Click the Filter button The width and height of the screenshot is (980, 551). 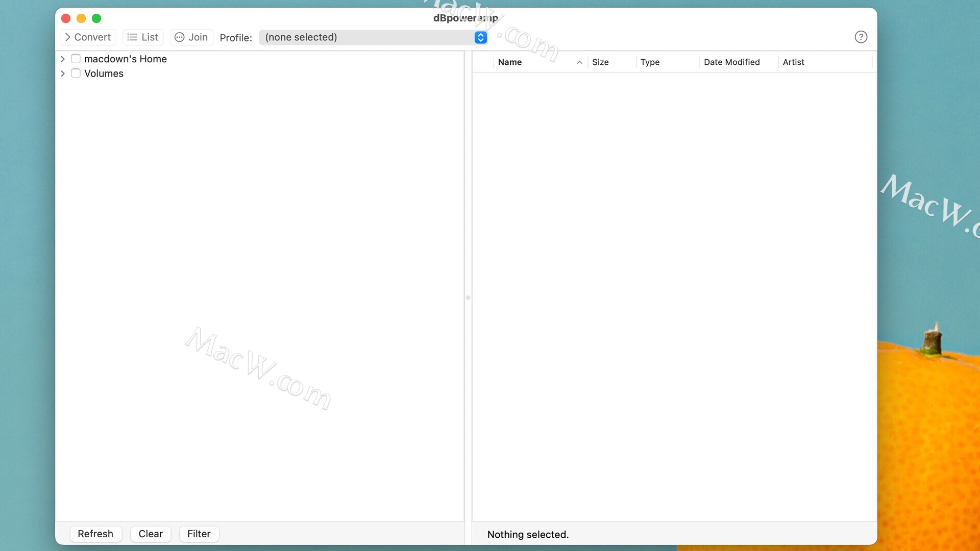click(199, 534)
